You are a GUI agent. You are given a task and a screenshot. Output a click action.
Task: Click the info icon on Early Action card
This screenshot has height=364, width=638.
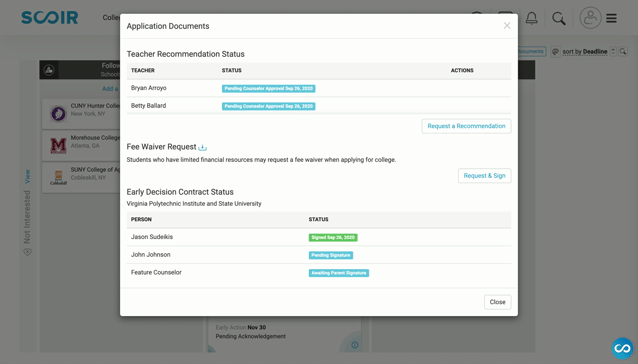[355, 345]
